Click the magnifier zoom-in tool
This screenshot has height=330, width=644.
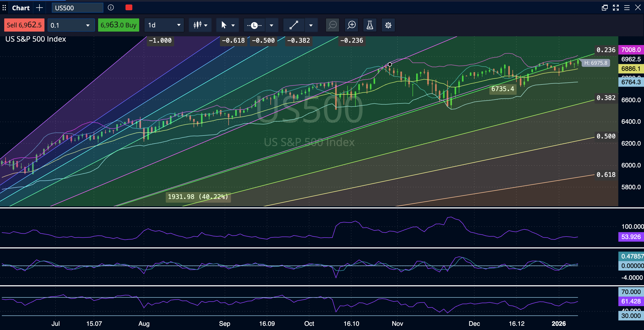point(351,25)
